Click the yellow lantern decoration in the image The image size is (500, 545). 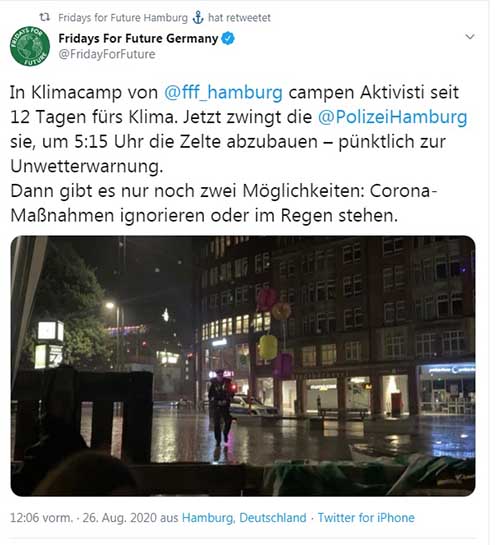coord(268,347)
